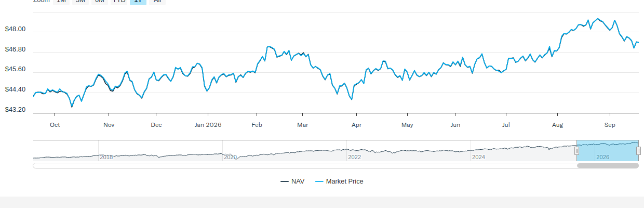Toggle the NAV series in legend
The width and height of the screenshot is (644, 208).
tap(292, 181)
